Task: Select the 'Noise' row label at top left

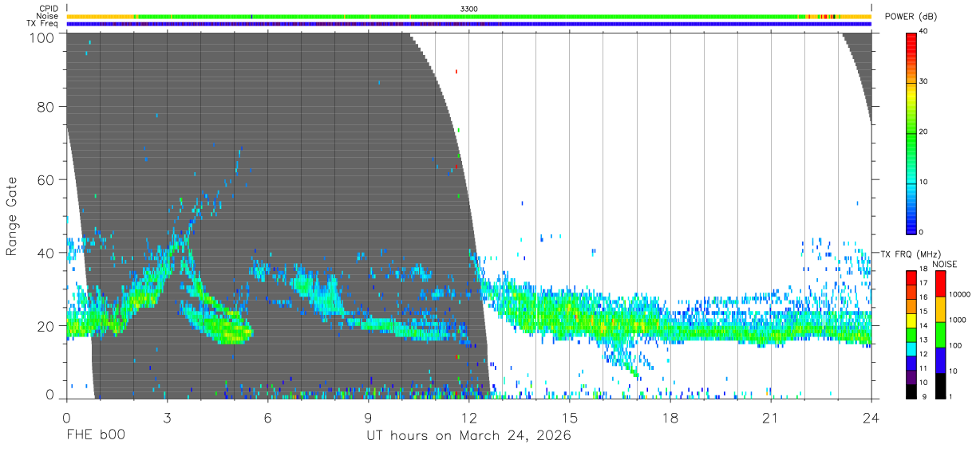Action: coord(47,16)
